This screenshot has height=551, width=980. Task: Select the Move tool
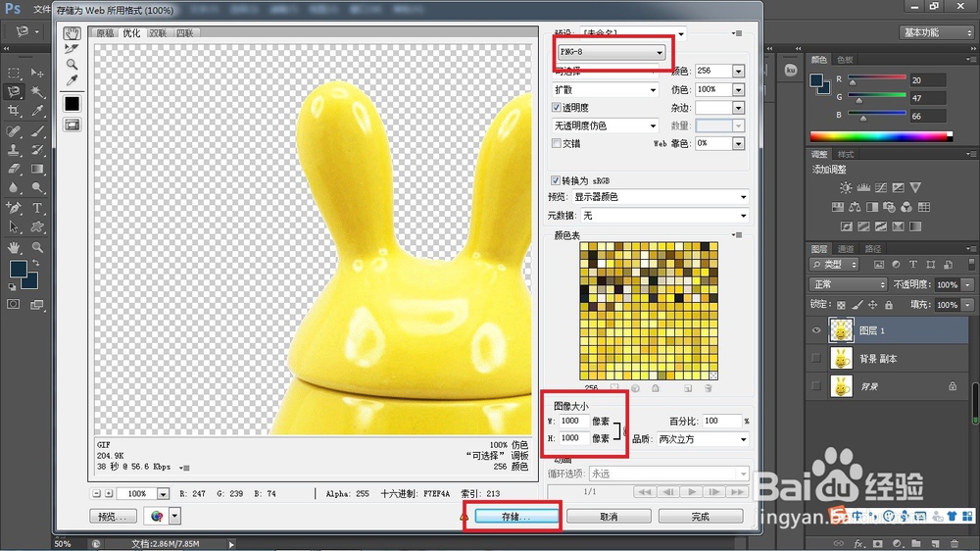[37, 74]
